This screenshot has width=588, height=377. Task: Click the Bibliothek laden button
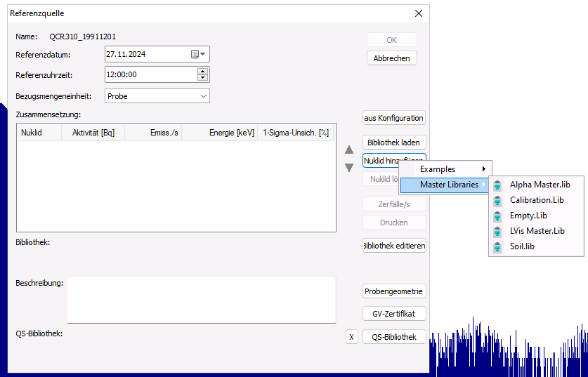tap(394, 143)
